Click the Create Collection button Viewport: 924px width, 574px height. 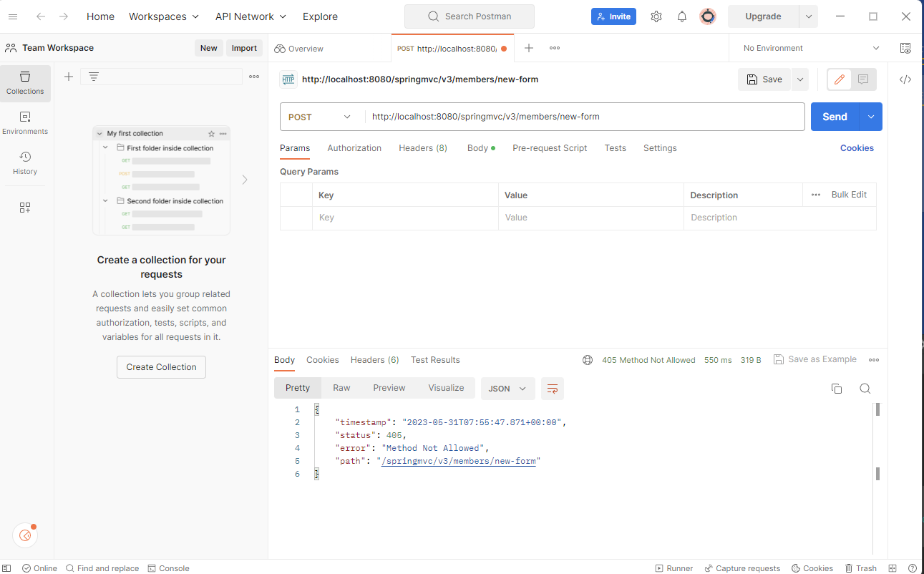(161, 367)
